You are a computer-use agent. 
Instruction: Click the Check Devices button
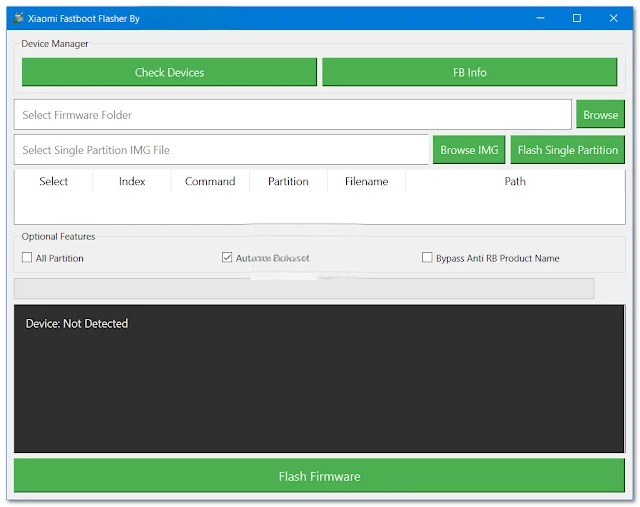coord(169,72)
